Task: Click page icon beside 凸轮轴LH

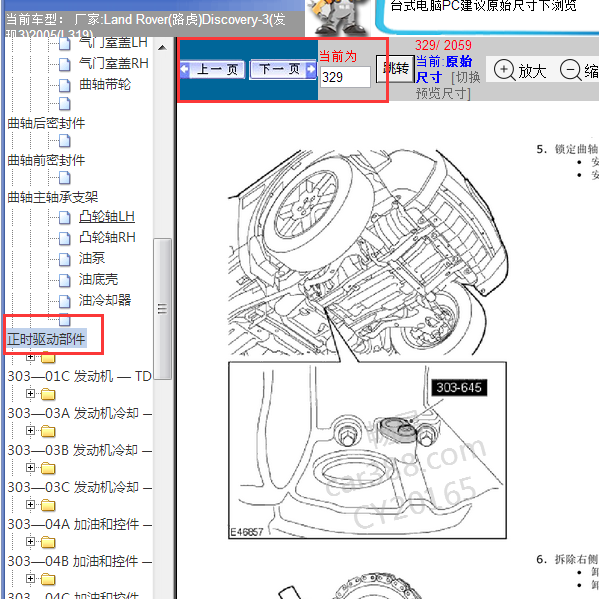Action: click(65, 218)
